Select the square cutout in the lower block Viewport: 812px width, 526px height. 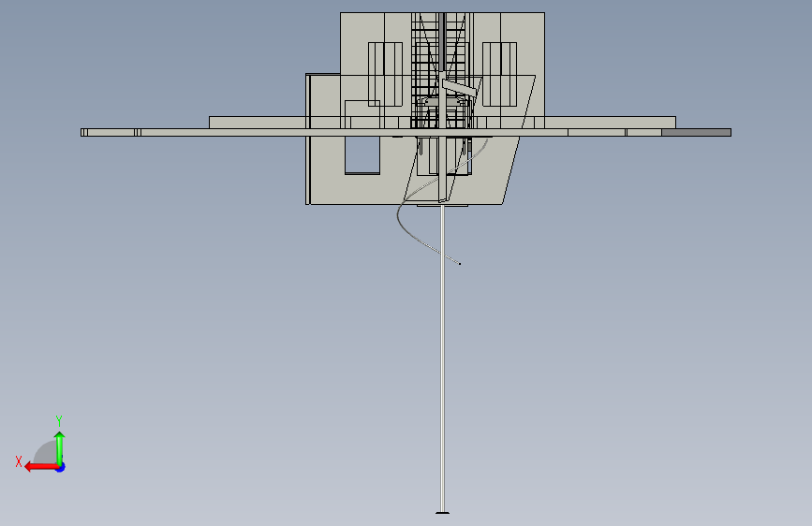362,154
